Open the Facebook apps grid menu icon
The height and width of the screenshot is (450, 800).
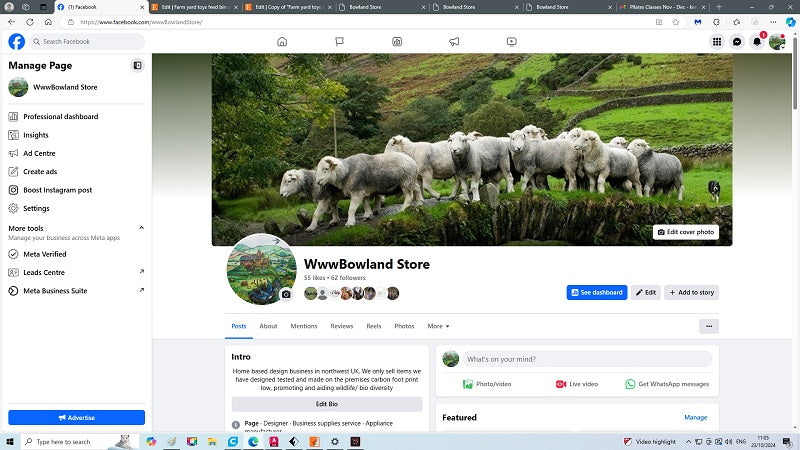[x=717, y=42]
